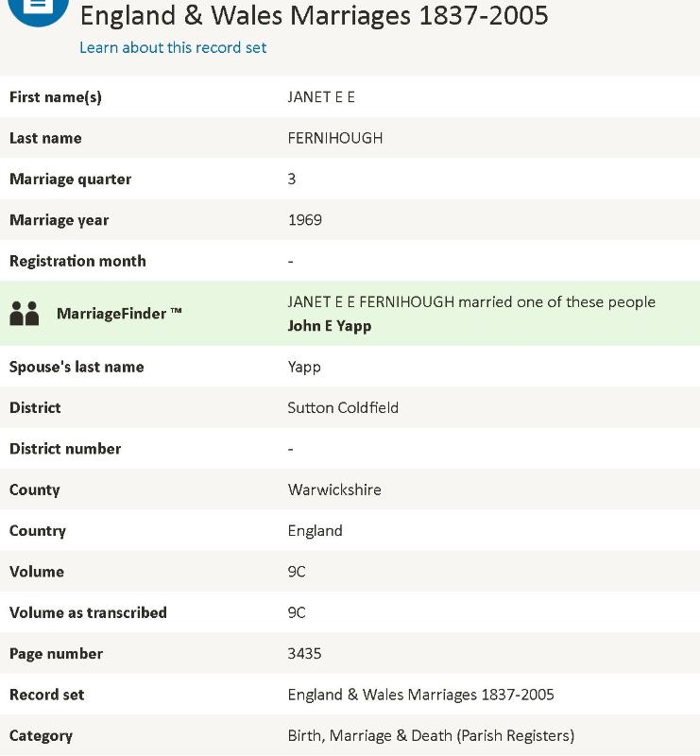Screen dimensions: 700x756
Task: Click spouse name John E Yapp
Action: click(x=330, y=326)
